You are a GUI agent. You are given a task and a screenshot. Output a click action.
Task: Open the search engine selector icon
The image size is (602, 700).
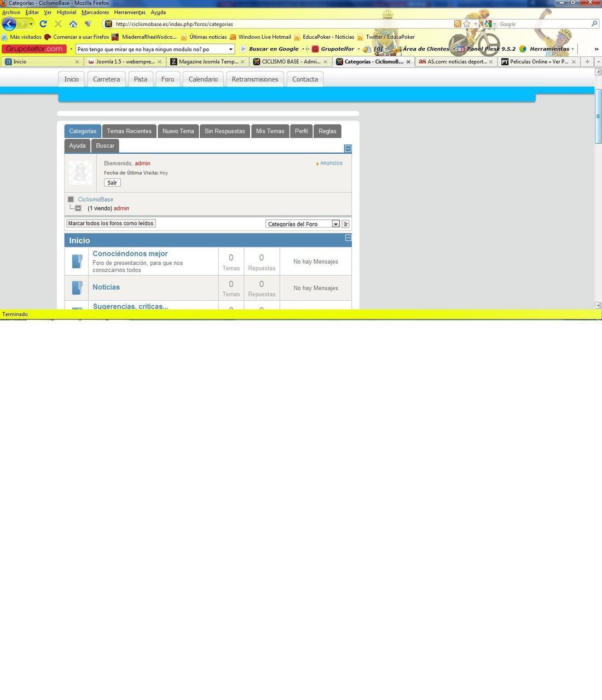tap(488, 24)
